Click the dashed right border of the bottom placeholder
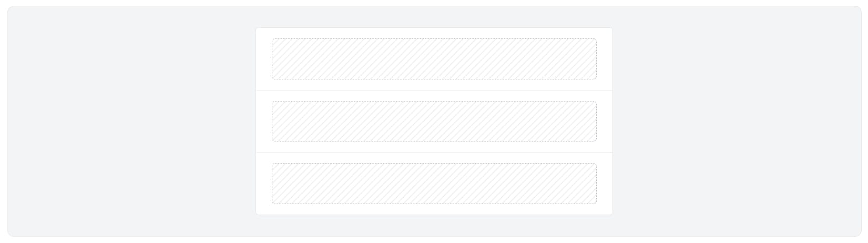Screen dimensions: 868x243 click(x=596, y=184)
